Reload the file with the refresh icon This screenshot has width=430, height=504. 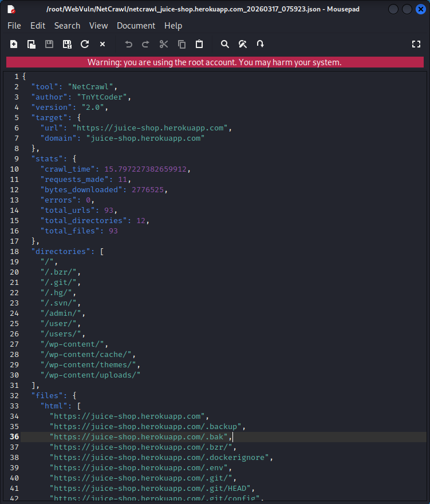pyautogui.click(x=85, y=44)
